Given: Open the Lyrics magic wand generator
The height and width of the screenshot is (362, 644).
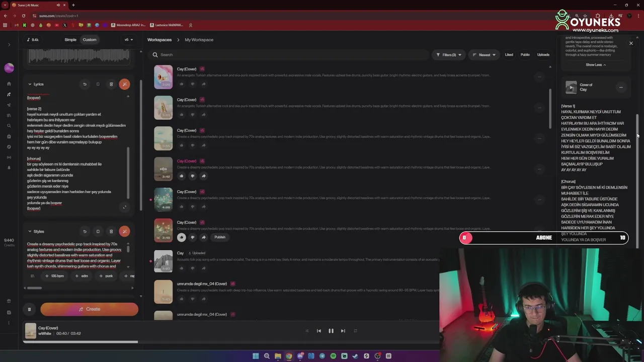Looking at the screenshot, I should click(124, 84).
